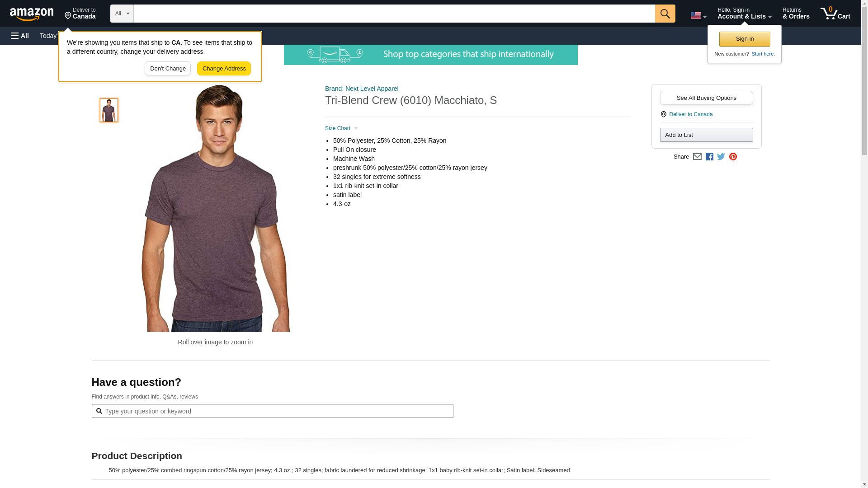Click the Don't Change button
The image size is (868, 488).
[x=168, y=69]
